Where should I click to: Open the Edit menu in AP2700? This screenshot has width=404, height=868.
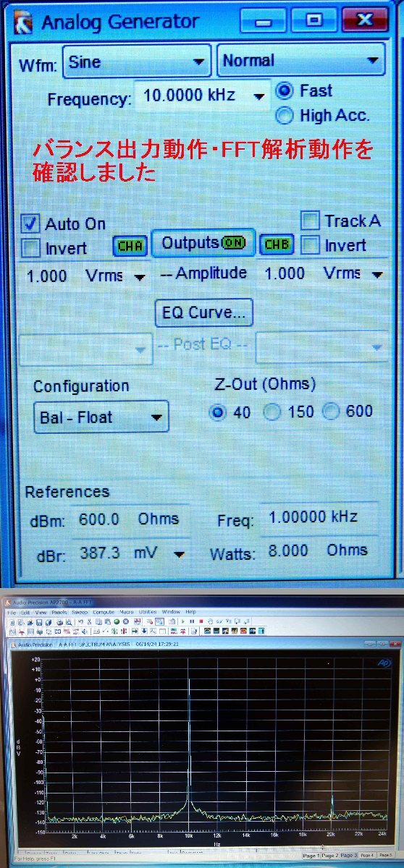click(25, 612)
